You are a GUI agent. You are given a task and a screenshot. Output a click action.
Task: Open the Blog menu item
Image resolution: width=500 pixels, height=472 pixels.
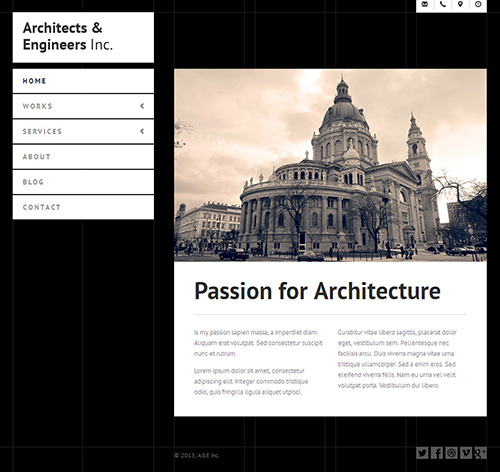pyautogui.click(x=83, y=182)
